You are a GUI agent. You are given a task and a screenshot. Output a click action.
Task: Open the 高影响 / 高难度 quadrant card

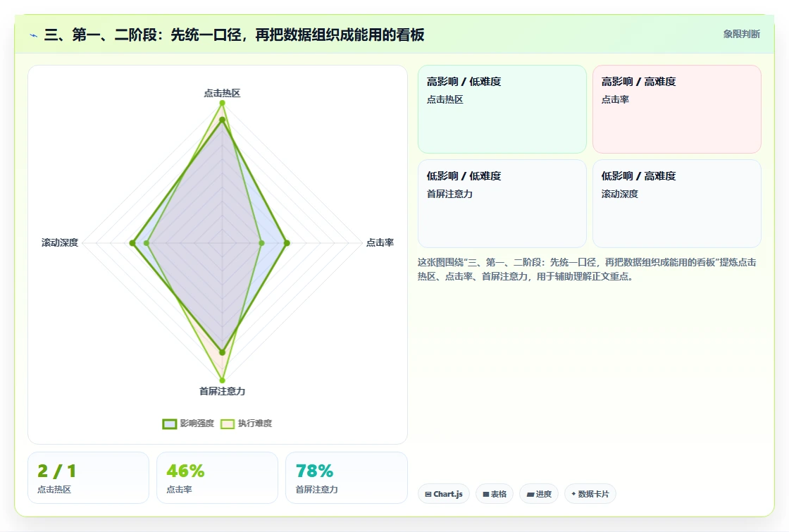coord(677,109)
